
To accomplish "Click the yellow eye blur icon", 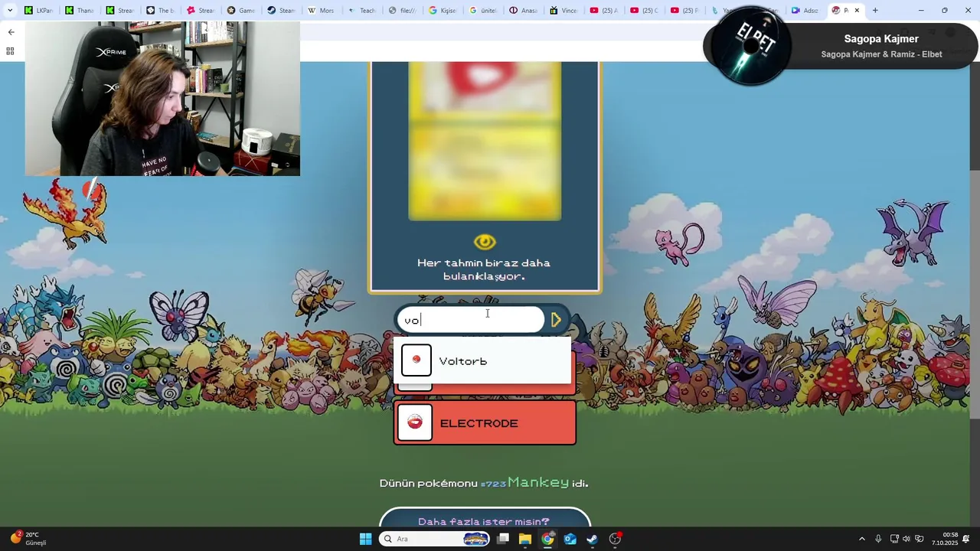I will click(485, 243).
